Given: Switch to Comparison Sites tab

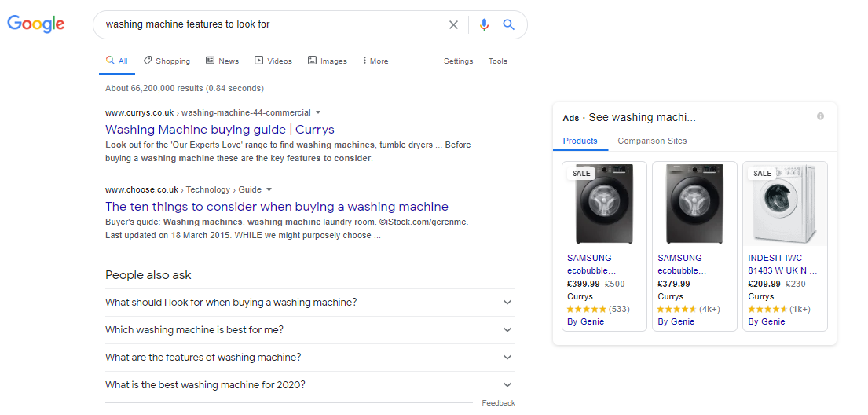Looking at the screenshot, I should [652, 141].
